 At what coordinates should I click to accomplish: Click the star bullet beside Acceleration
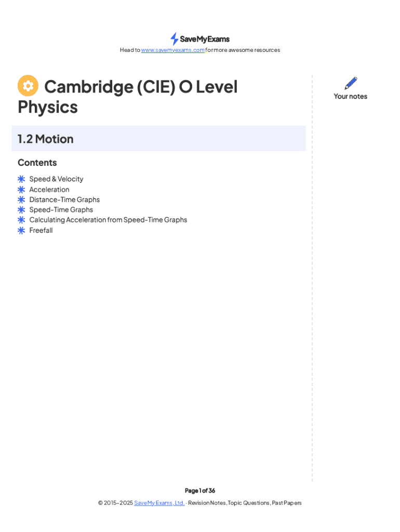[x=21, y=190]
